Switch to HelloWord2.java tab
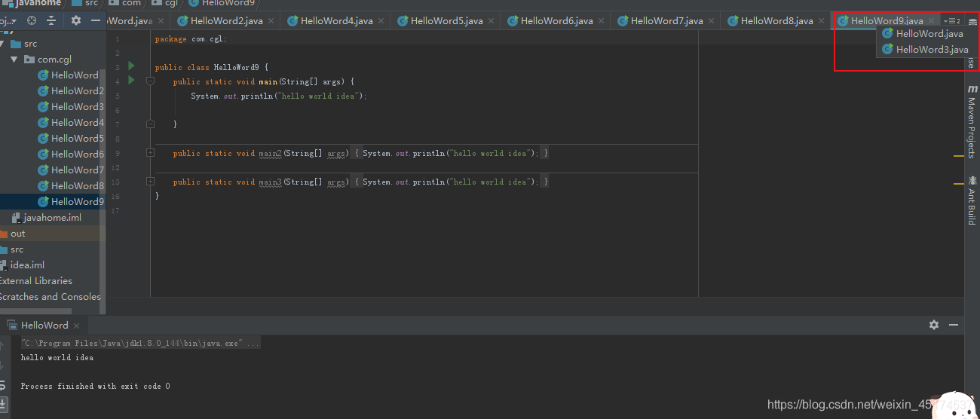 point(227,21)
